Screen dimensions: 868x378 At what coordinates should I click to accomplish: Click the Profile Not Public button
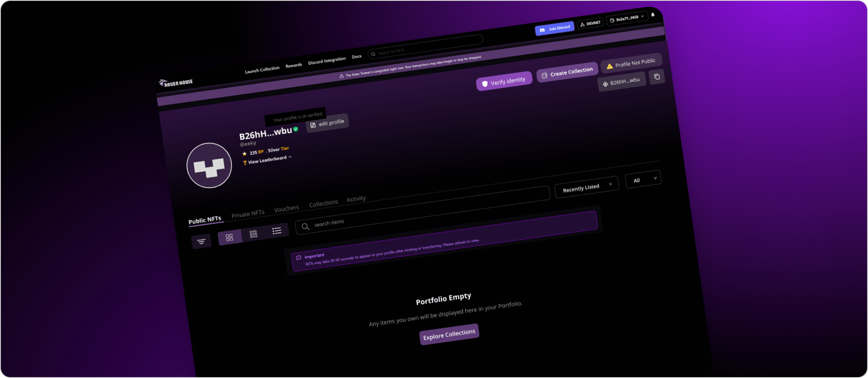tap(631, 63)
